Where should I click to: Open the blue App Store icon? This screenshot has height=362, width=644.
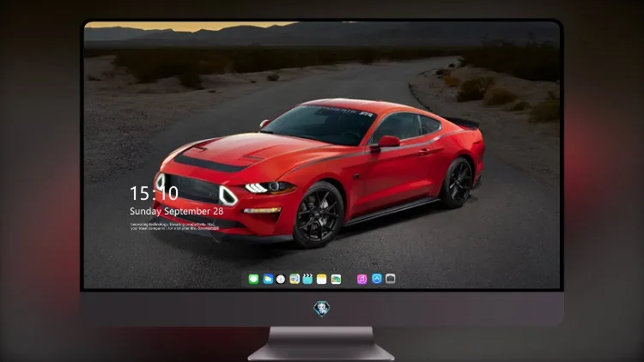(377, 279)
